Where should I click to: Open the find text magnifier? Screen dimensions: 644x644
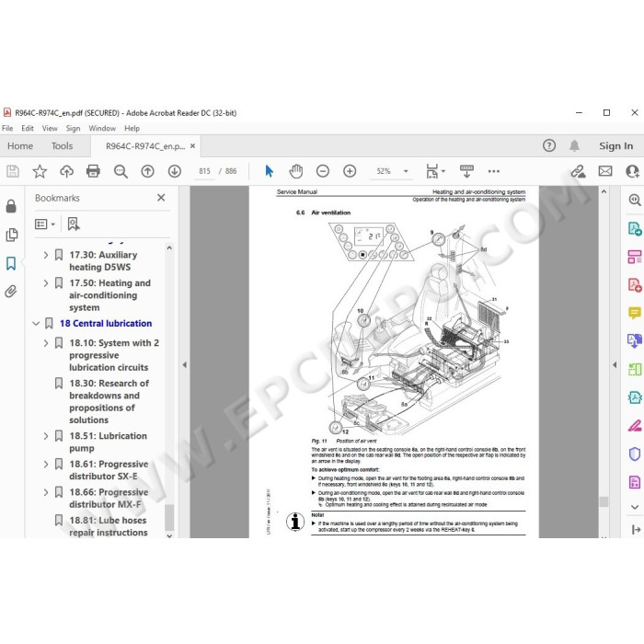[x=121, y=171]
